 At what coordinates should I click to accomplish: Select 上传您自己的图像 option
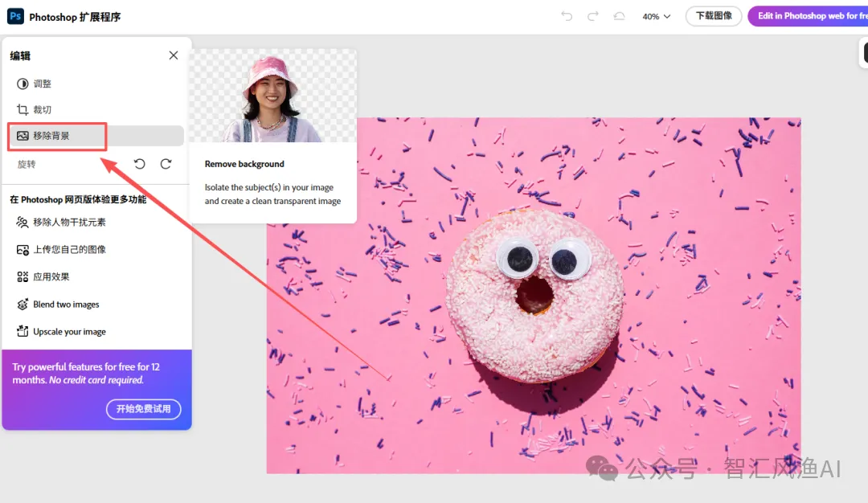pyautogui.click(x=69, y=250)
